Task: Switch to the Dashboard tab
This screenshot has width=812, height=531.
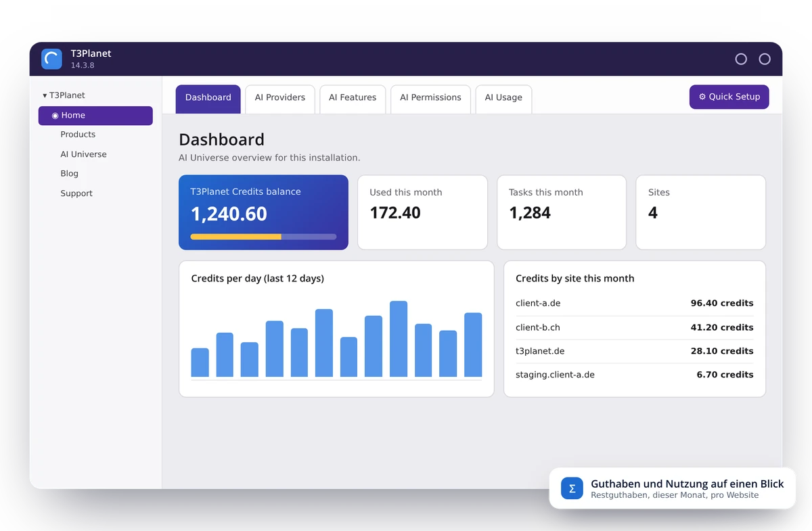Action: (208, 99)
